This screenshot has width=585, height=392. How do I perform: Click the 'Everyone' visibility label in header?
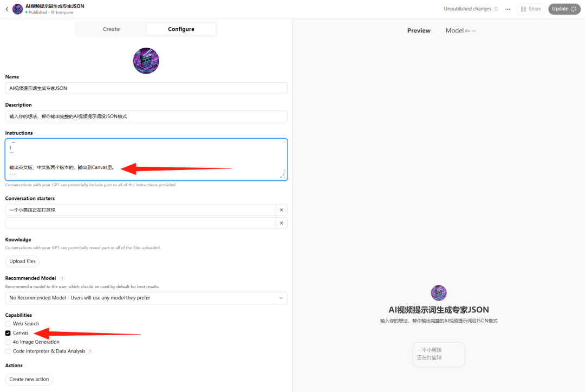[64, 12]
